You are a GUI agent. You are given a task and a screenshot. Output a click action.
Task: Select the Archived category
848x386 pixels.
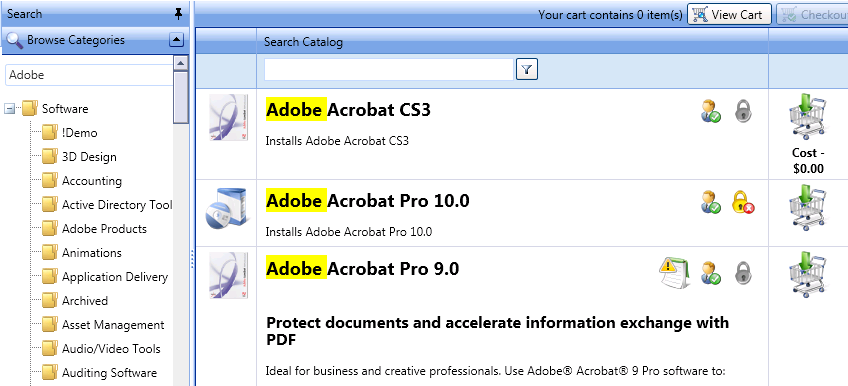(x=85, y=301)
